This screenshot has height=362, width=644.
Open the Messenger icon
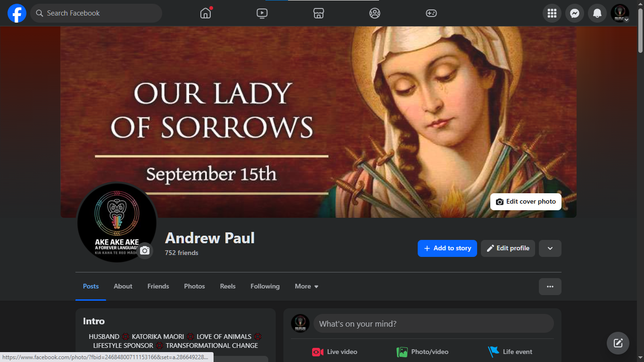575,13
